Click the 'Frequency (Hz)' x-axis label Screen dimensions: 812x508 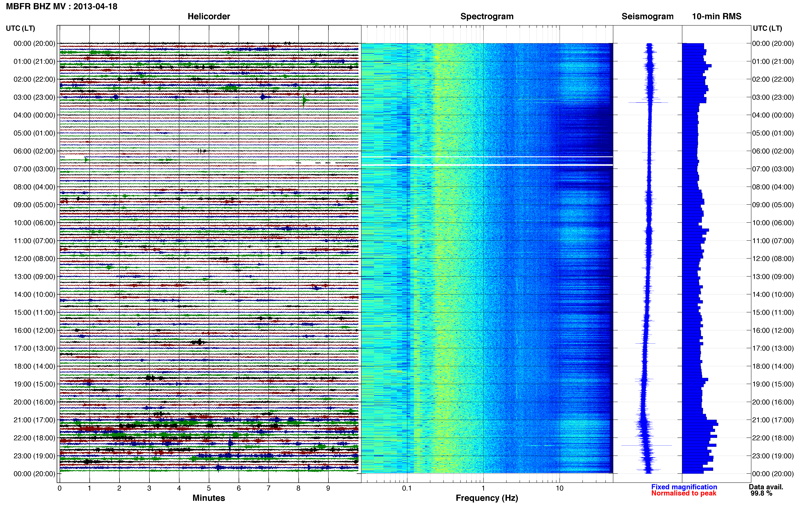coord(487,498)
